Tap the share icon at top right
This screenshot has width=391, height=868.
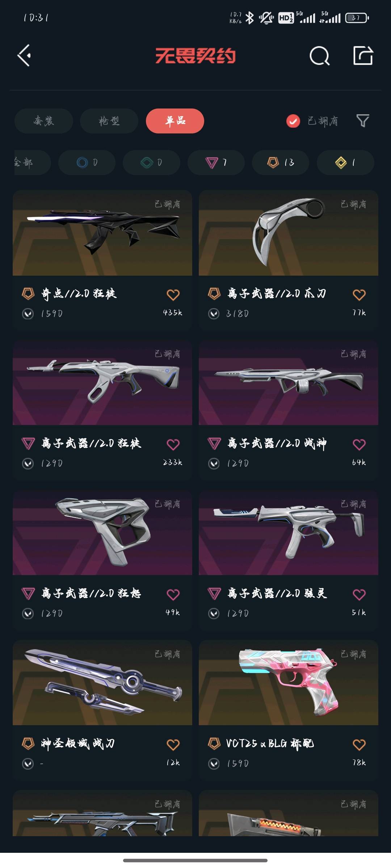363,55
